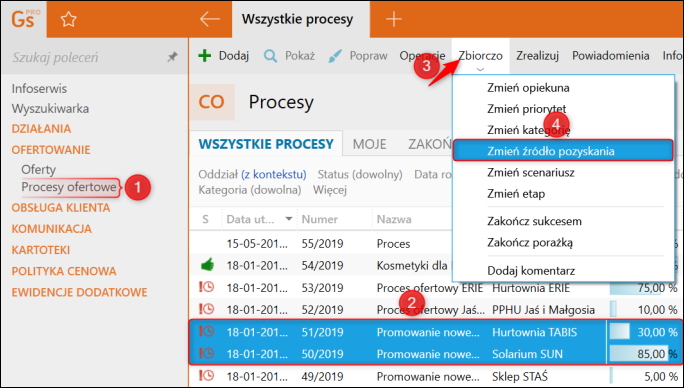Expand the EWIDENCJE DODATKOWE section
Screen dimensions: 684x388
[79, 292]
